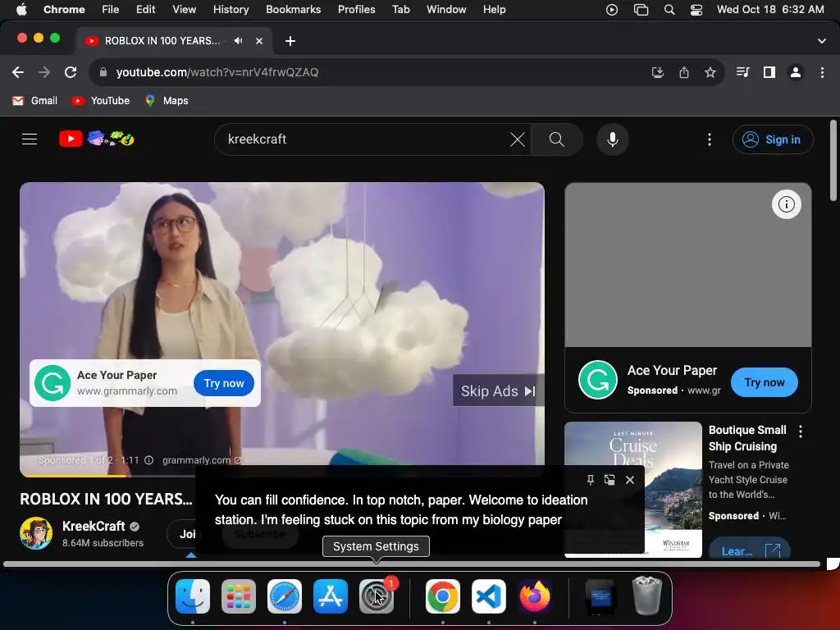Image resolution: width=840 pixels, height=630 pixels.
Task: Go back to previous page
Action: 18,72
